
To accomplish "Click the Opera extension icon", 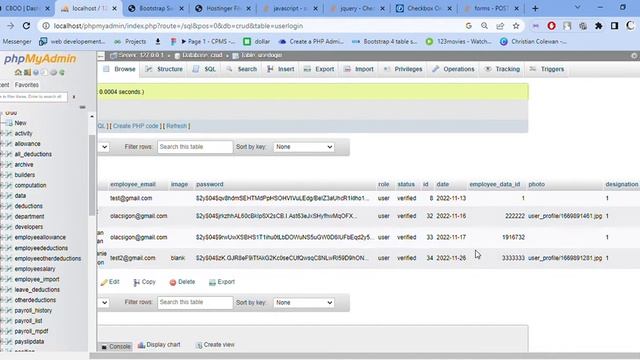I will click(551, 26).
